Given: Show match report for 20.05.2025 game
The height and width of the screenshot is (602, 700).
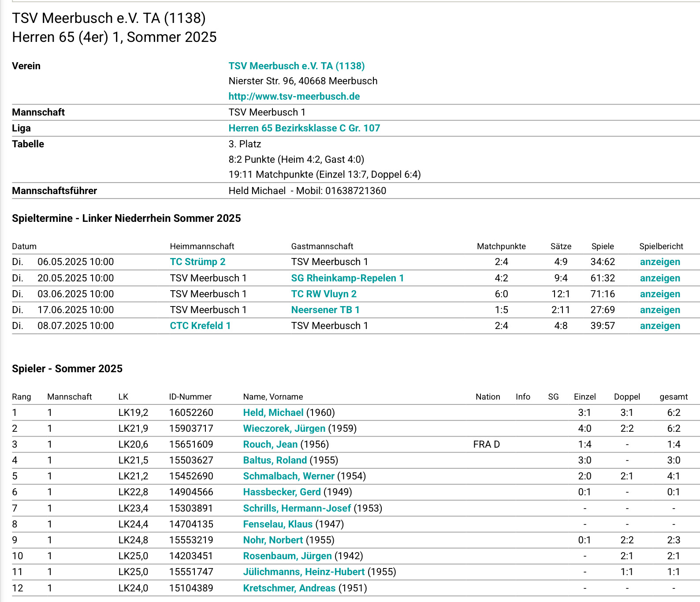Looking at the screenshot, I should pyautogui.click(x=659, y=278).
